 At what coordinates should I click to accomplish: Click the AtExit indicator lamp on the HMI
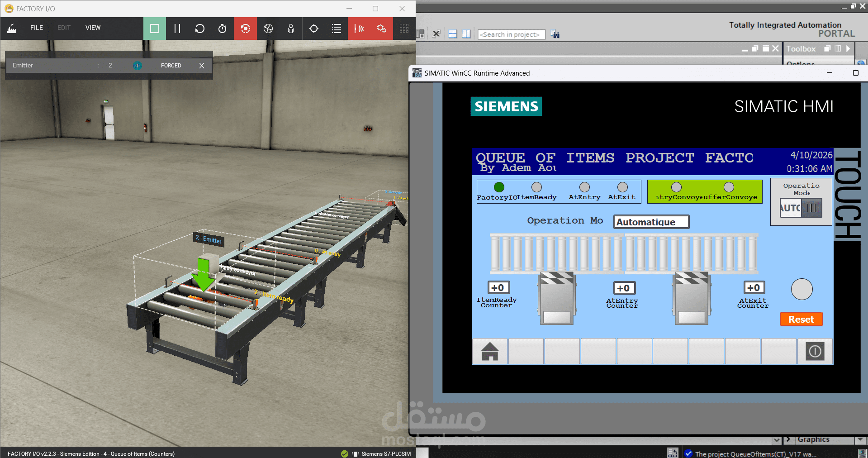(x=622, y=187)
